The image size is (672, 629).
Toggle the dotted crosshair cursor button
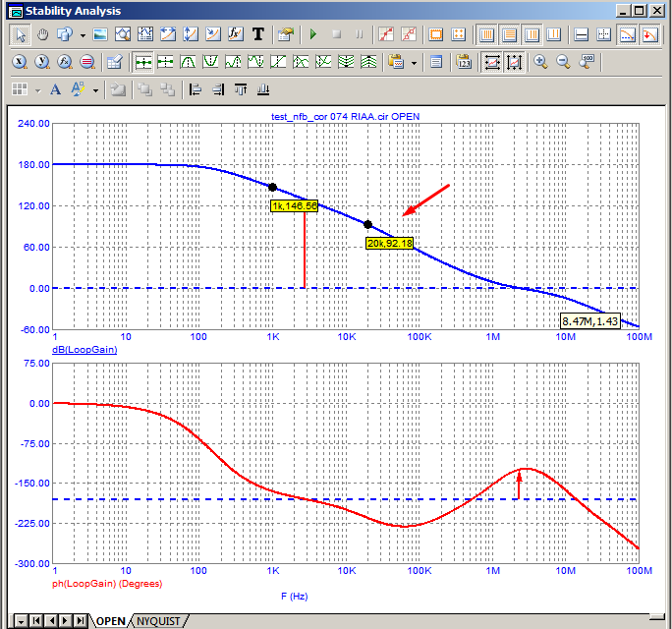604,34
